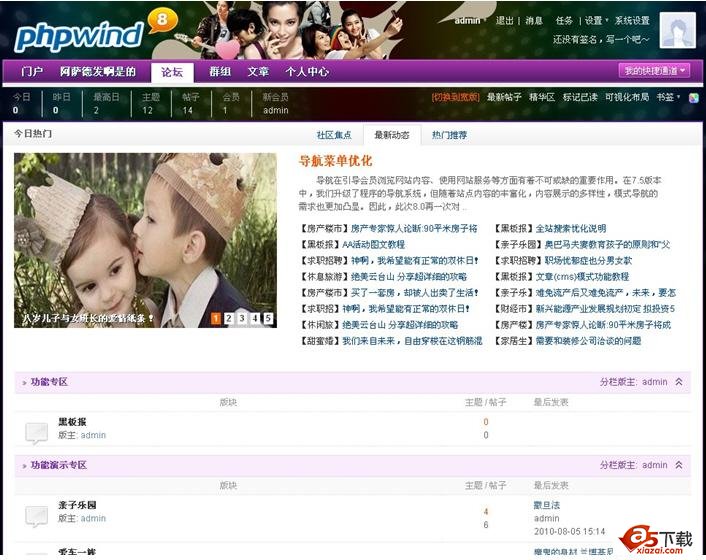Switch to the 最新动态 tab
706x560 pixels.
pos(392,135)
